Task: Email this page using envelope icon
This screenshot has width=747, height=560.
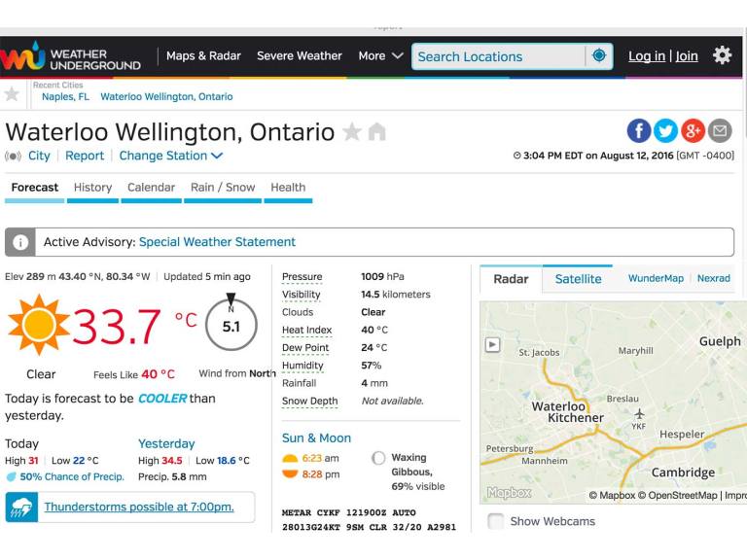Action: (720, 131)
